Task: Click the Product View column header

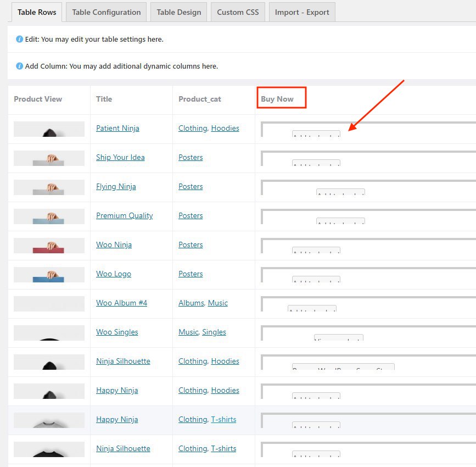Action: (x=38, y=99)
